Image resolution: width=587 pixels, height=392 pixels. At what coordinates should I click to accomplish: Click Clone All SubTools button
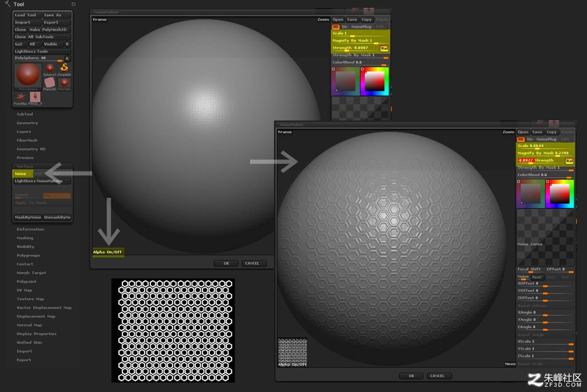[42, 37]
